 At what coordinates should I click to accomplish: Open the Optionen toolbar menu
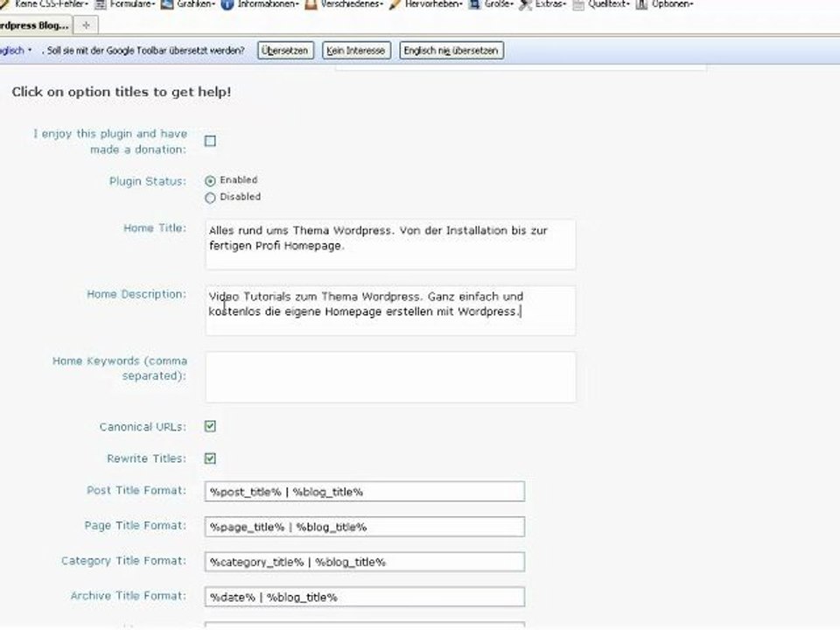pyautogui.click(x=665, y=4)
